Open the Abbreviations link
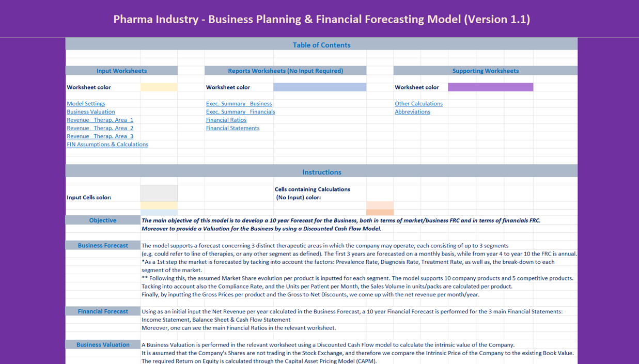 tap(412, 112)
